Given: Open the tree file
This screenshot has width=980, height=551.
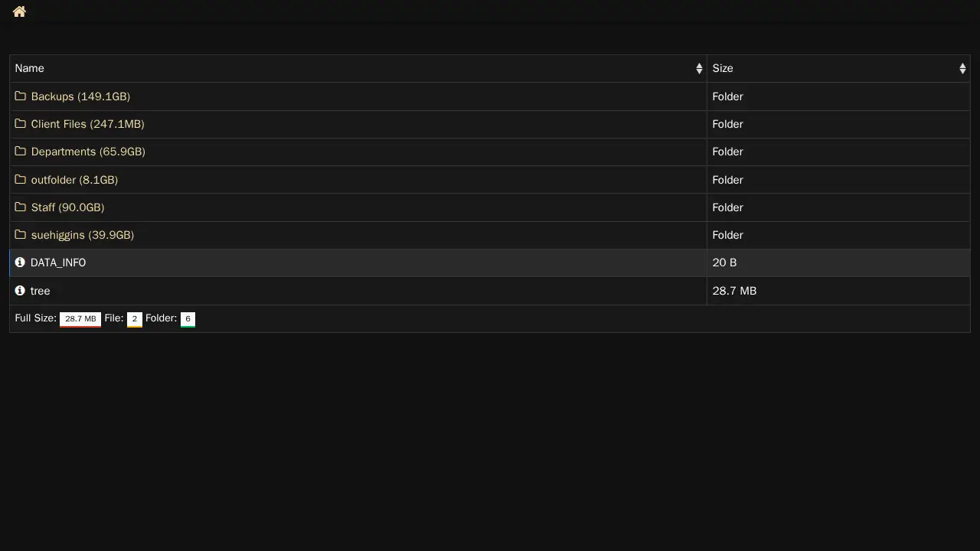Looking at the screenshot, I should pos(41,291).
